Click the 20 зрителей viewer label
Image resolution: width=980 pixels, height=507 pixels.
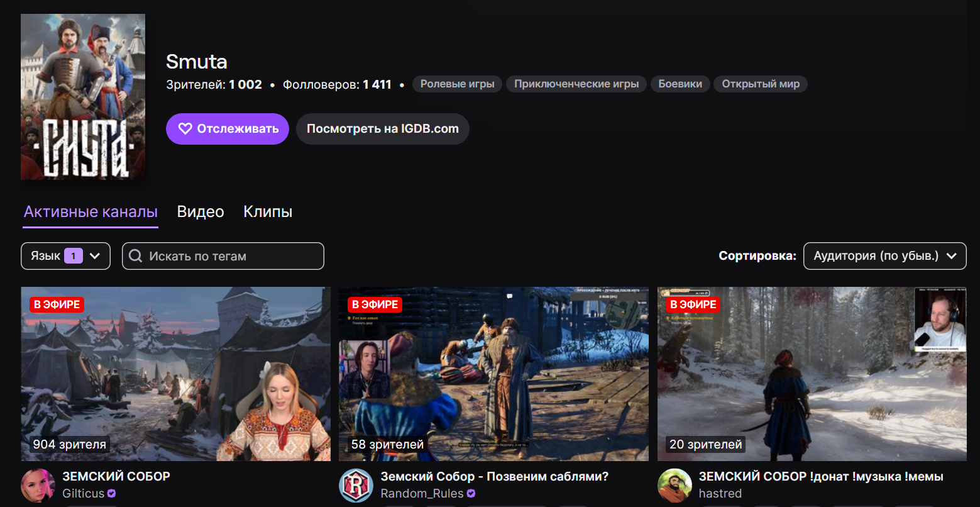(706, 444)
